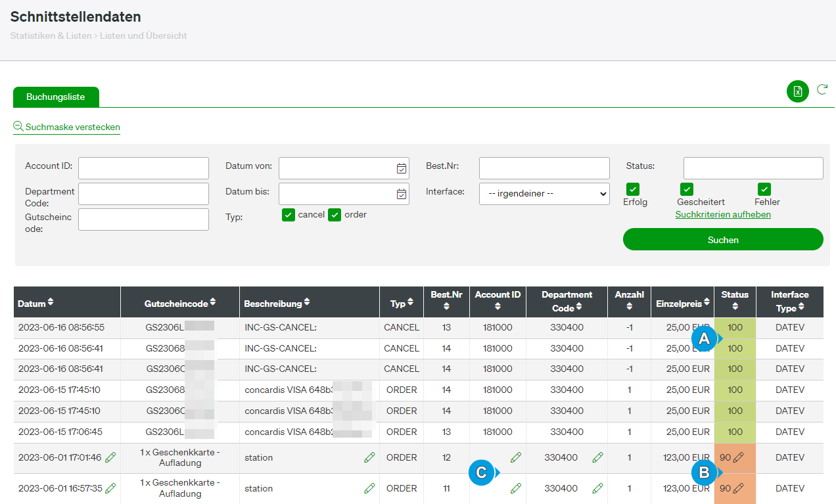Sort by Department Code column arrows
836x504 pixels.
[579, 308]
